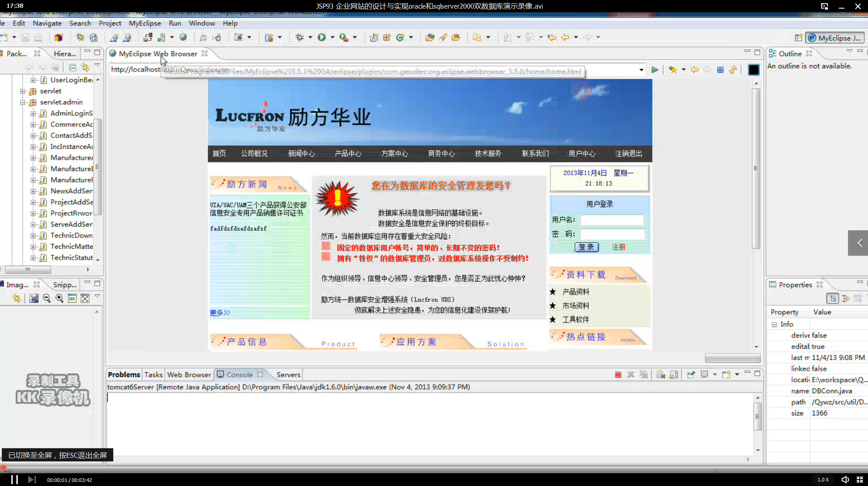Click the 注册 register link

pyautogui.click(x=618, y=247)
